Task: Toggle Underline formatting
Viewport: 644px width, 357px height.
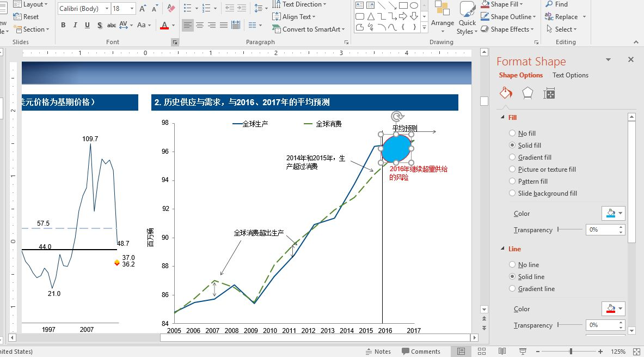Action: pyautogui.click(x=87, y=25)
